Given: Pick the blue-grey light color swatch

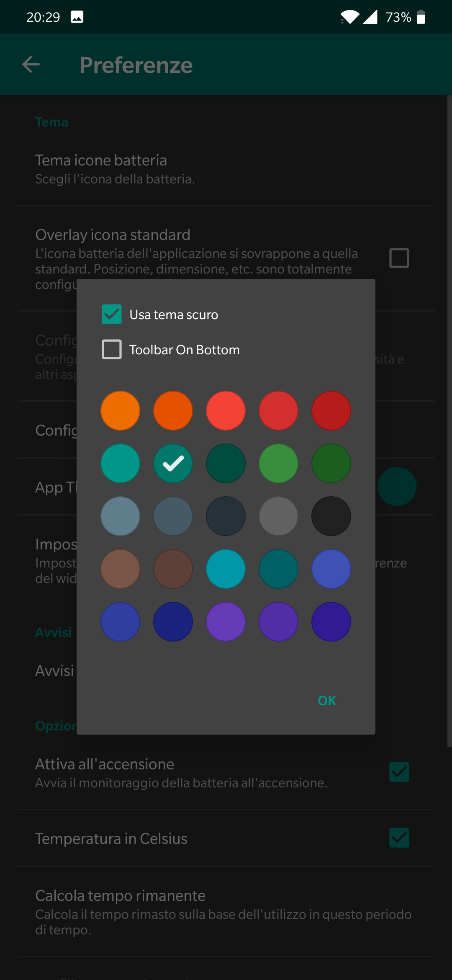Looking at the screenshot, I should [121, 516].
